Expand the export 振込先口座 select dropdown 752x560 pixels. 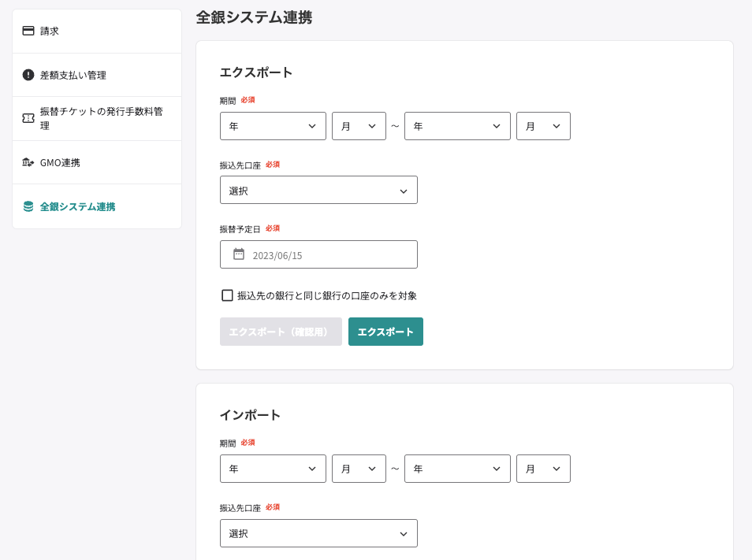point(318,191)
